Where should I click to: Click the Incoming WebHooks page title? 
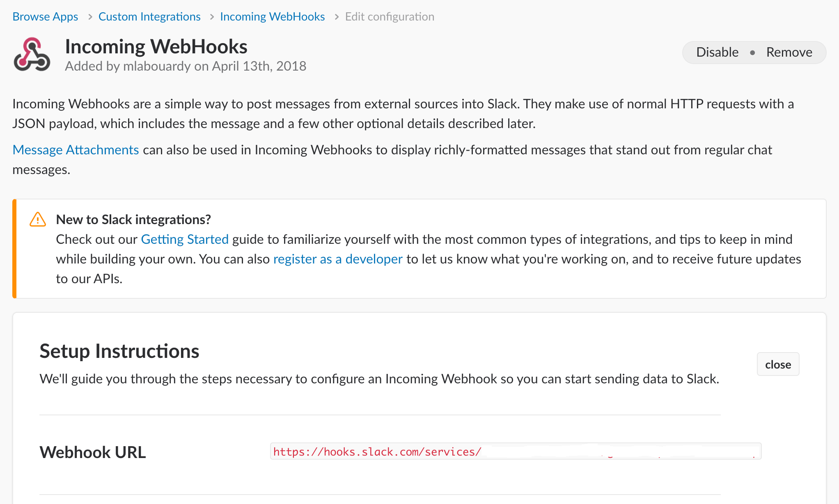click(156, 46)
